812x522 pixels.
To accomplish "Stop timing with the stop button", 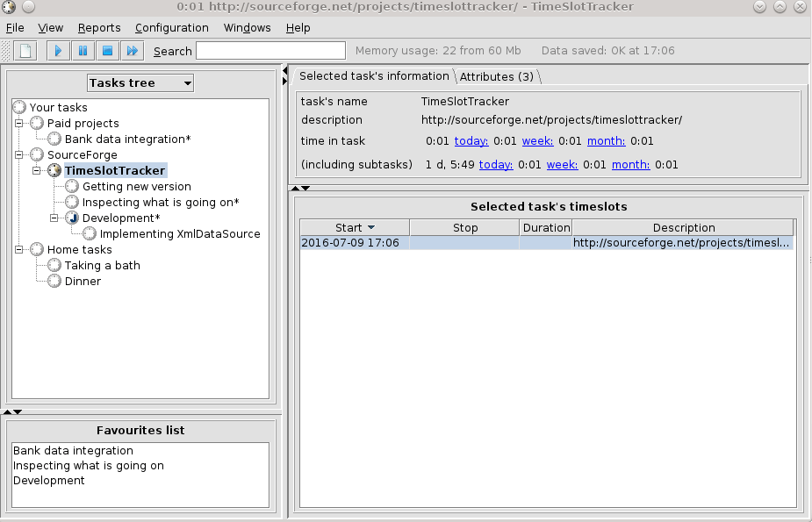I will (x=108, y=51).
